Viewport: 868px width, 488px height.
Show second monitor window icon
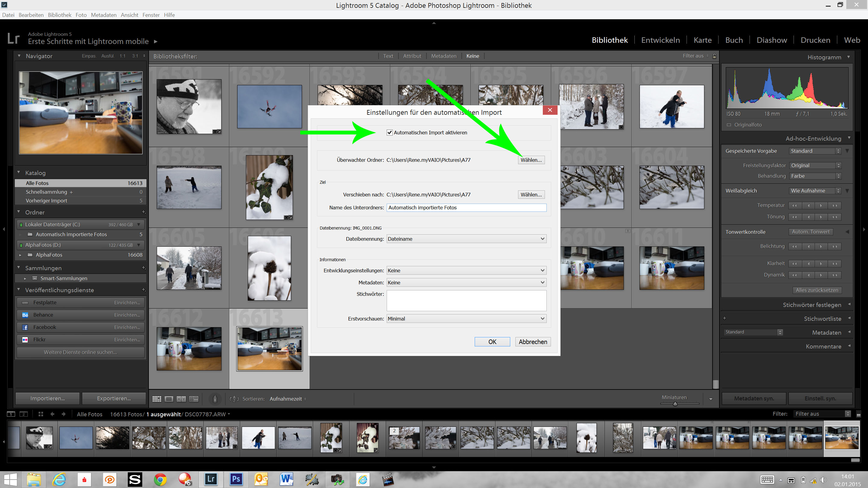pos(23,414)
